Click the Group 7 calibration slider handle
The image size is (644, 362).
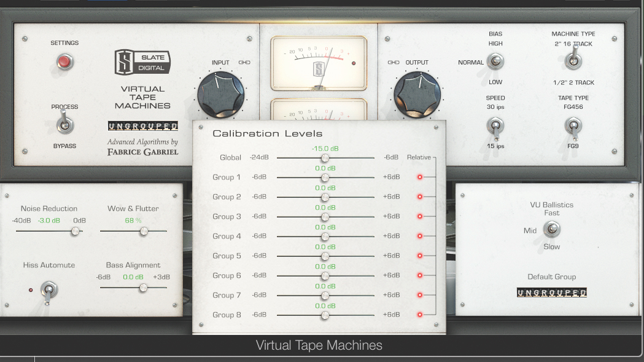click(325, 296)
